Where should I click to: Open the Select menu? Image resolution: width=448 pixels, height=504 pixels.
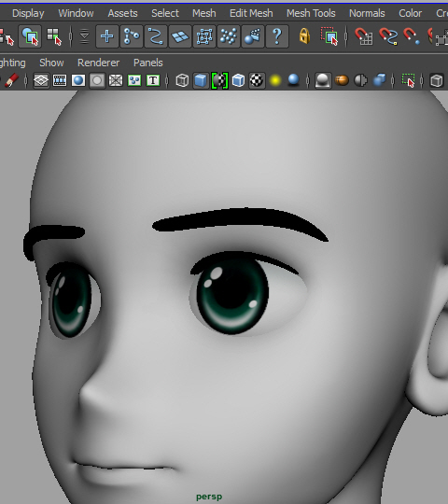tap(165, 13)
